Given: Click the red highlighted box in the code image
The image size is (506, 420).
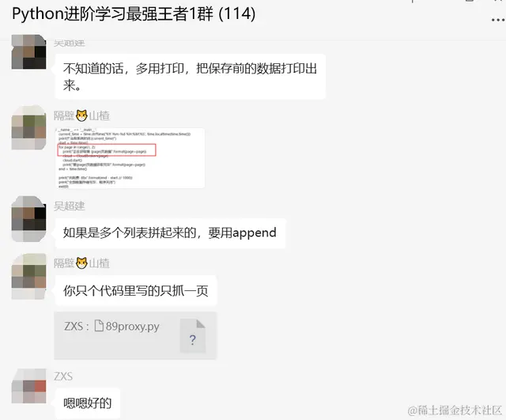Looking at the screenshot, I should coord(107,150).
